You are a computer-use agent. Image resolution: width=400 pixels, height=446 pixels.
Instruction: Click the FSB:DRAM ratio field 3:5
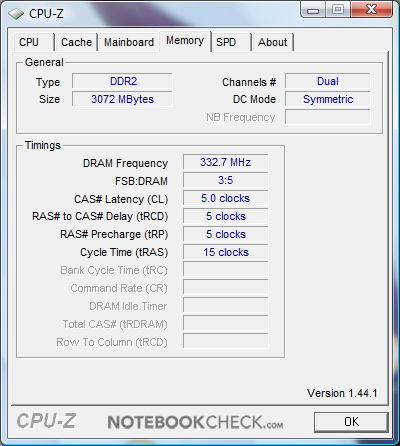[x=226, y=180]
